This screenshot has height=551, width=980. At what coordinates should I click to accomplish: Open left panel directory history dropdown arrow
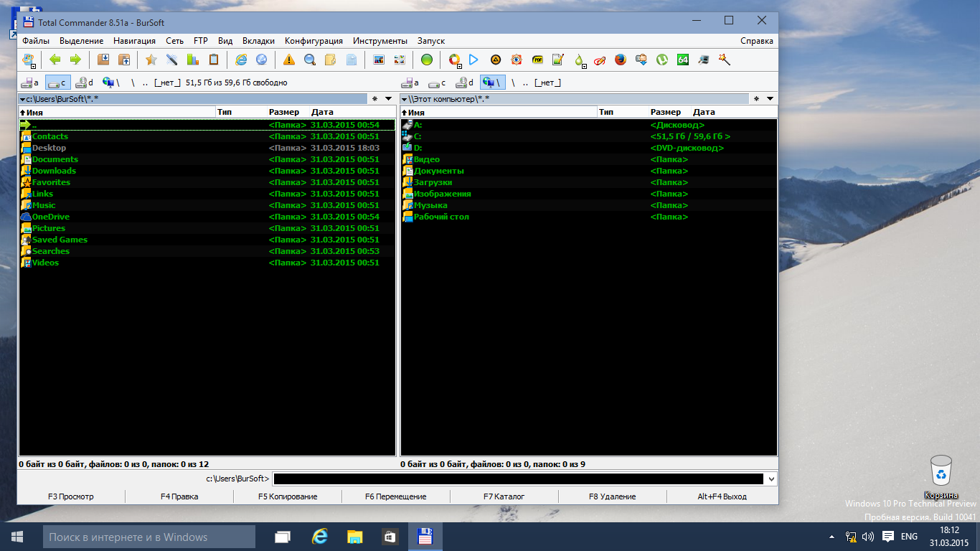coord(388,98)
